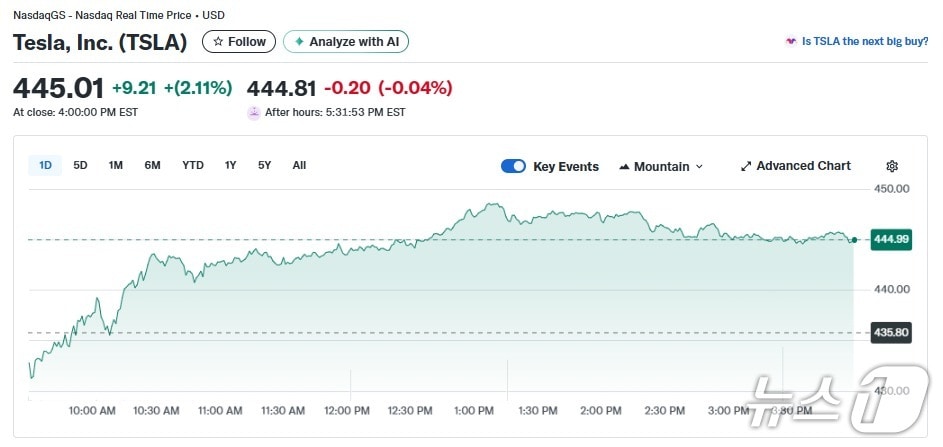943x447 pixels.
Task: Click the Advanced Chart expand arrows icon
Action: (x=746, y=166)
